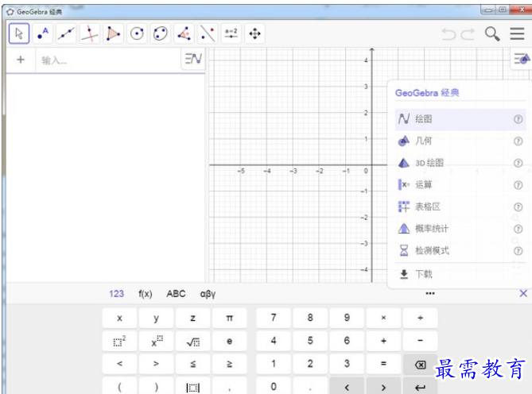Click the algebra input field

pos(109,60)
